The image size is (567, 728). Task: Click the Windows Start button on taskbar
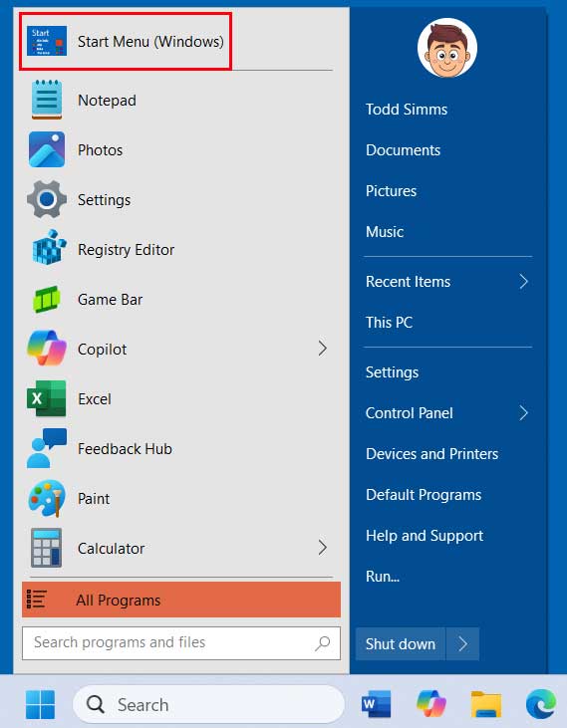[40, 704]
